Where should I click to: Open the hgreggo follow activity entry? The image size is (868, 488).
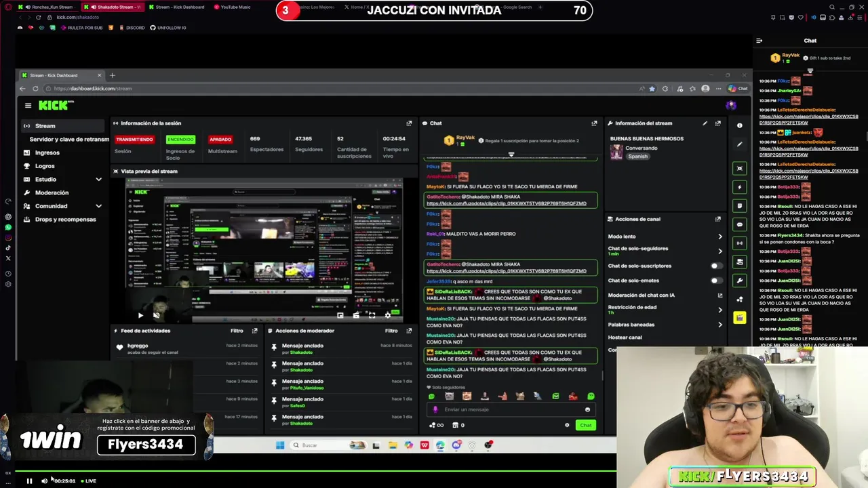tap(186, 349)
